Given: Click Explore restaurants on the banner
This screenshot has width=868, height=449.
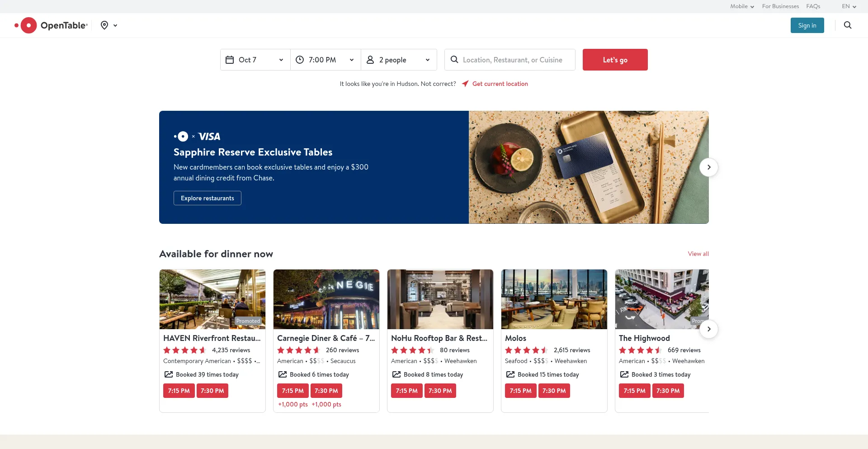Looking at the screenshot, I should click(x=208, y=198).
